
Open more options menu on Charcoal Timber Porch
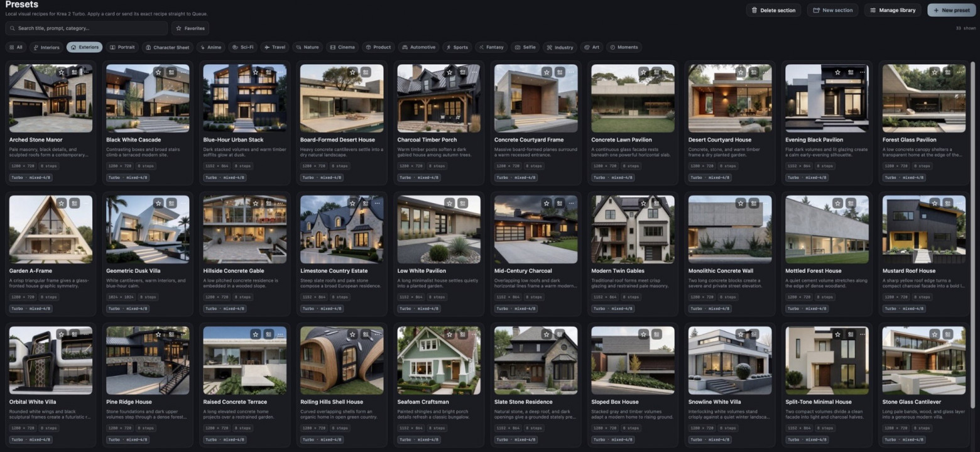click(x=474, y=72)
